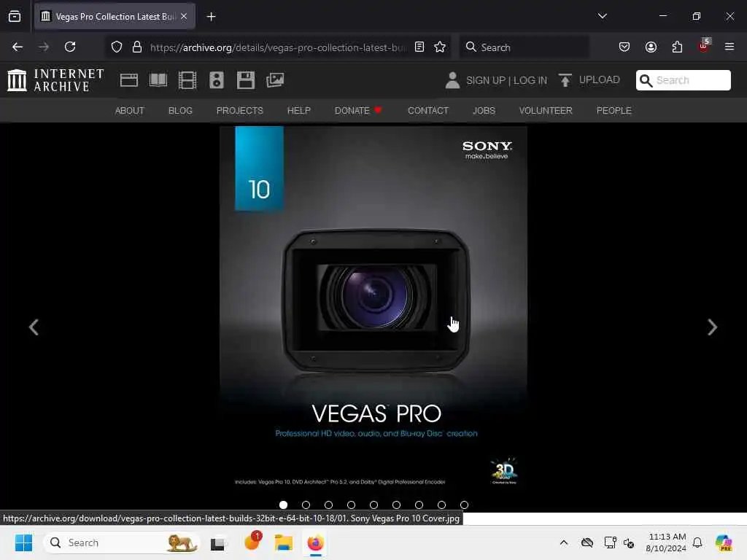
Task: Click the user avatar icon beside Sign Up
Action: (x=452, y=80)
